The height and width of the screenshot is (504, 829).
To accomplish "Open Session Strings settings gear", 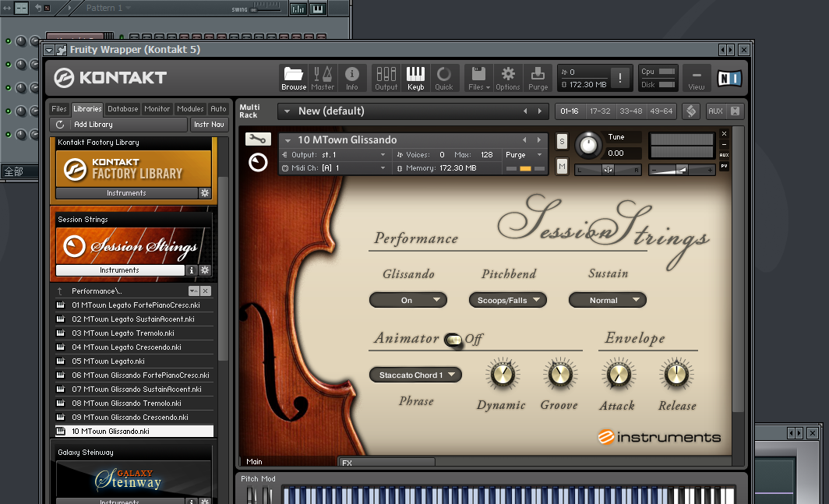I will click(x=205, y=270).
